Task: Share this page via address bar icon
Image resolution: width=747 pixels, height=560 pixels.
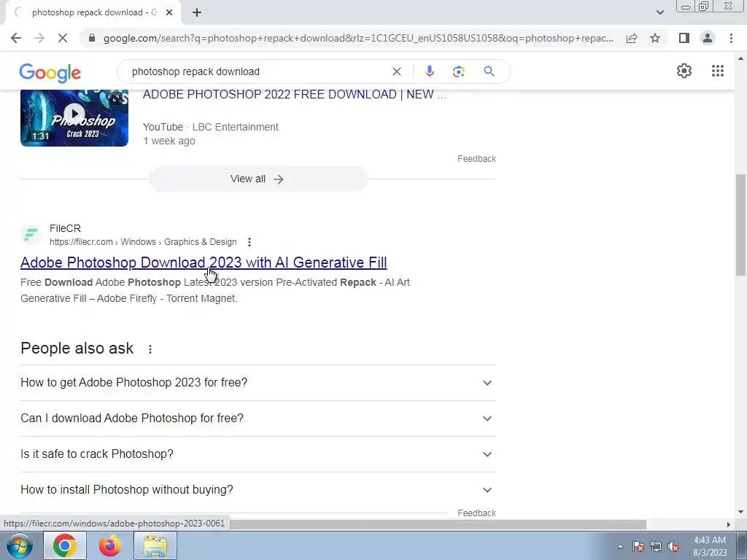Action: tap(632, 38)
